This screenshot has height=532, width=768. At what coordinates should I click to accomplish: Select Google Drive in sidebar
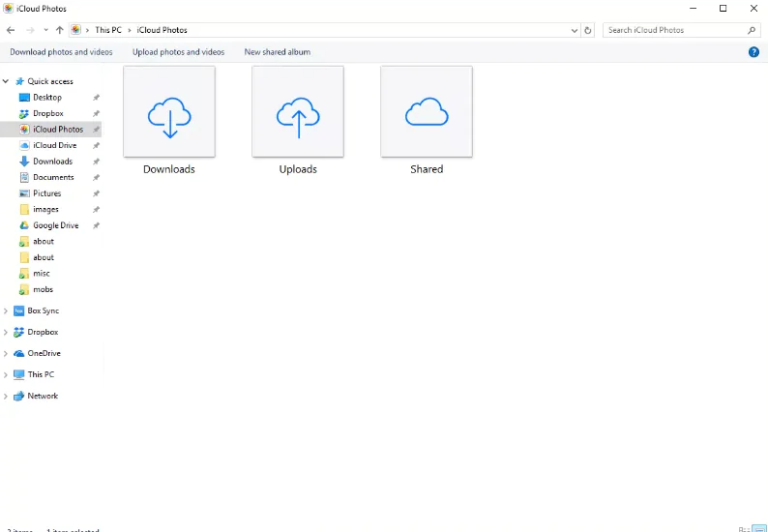tap(55, 225)
